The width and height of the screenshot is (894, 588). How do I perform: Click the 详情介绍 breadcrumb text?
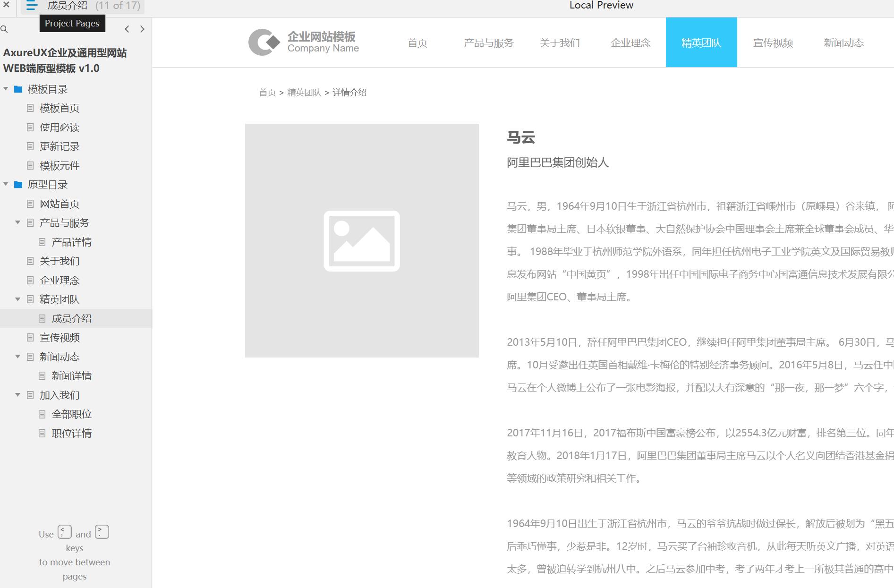click(x=349, y=93)
